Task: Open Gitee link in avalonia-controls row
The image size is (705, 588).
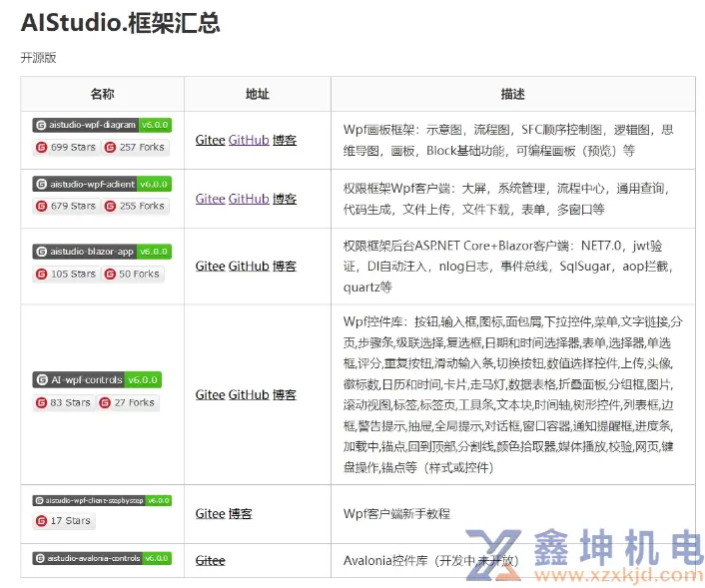Action: click(210, 561)
